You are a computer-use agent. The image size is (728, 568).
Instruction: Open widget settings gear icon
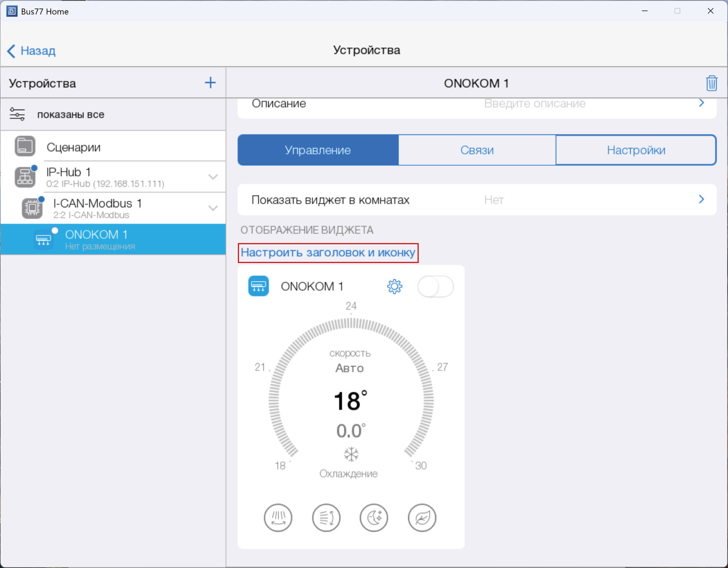pyautogui.click(x=395, y=286)
